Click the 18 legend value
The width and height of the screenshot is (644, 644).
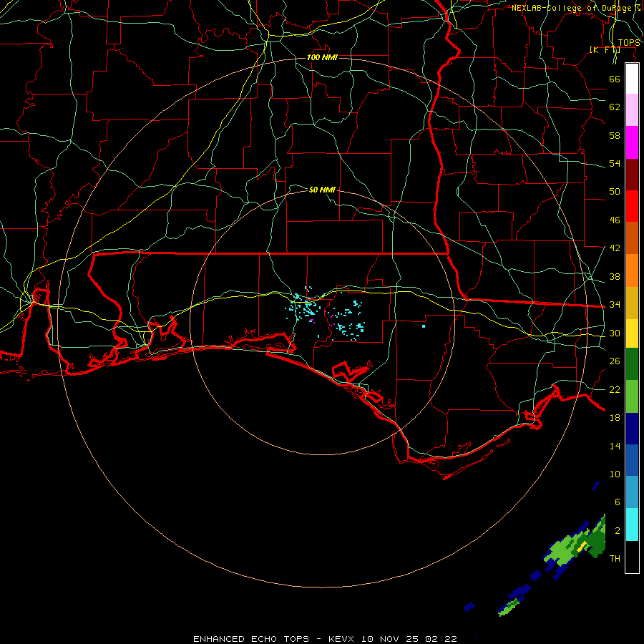pyautogui.click(x=615, y=418)
